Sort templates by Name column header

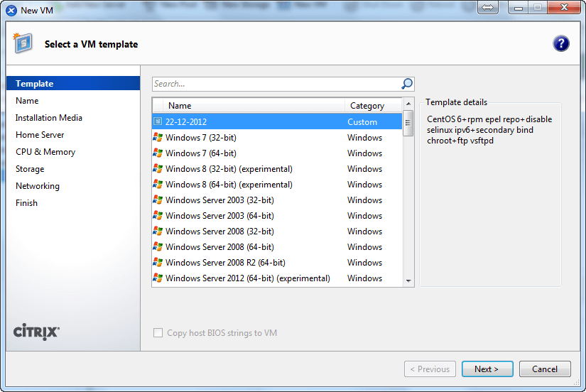[x=254, y=106]
